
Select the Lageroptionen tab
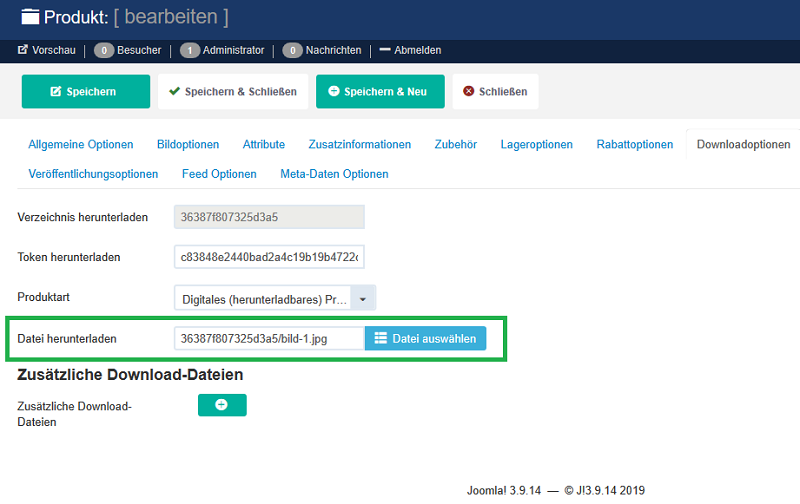tap(537, 144)
